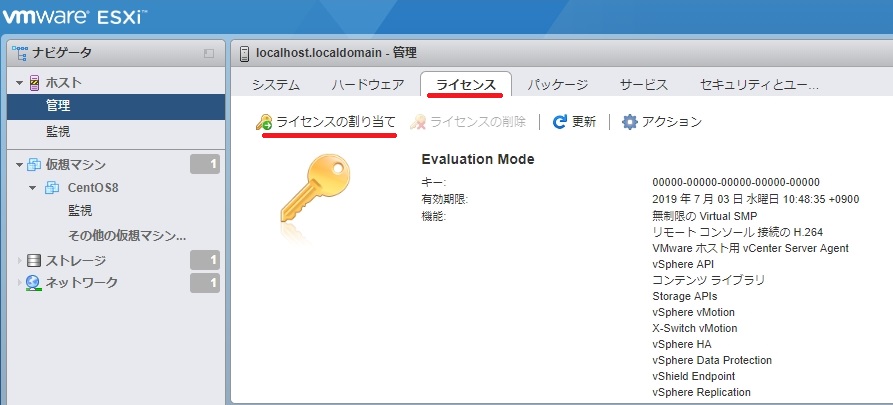This screenshot has height=405, width=893.
Task: Click the Storage APIs feature text
Action: (685, 296)
